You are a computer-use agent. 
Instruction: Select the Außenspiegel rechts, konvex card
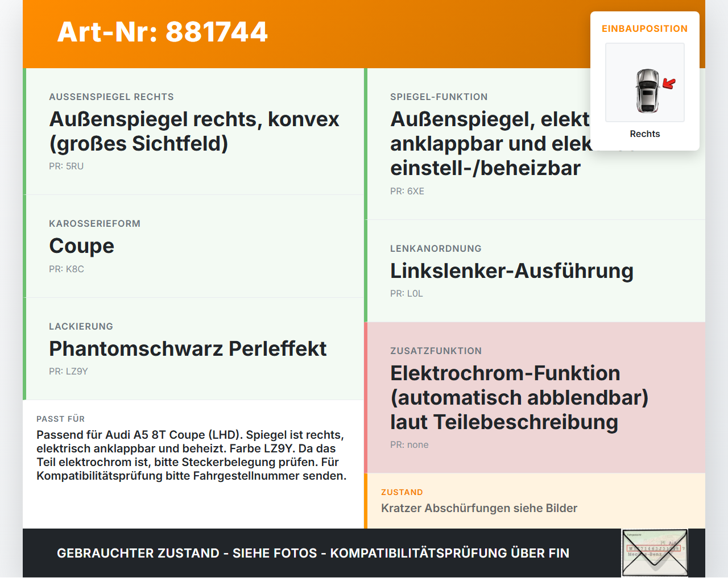pos(193,131)
